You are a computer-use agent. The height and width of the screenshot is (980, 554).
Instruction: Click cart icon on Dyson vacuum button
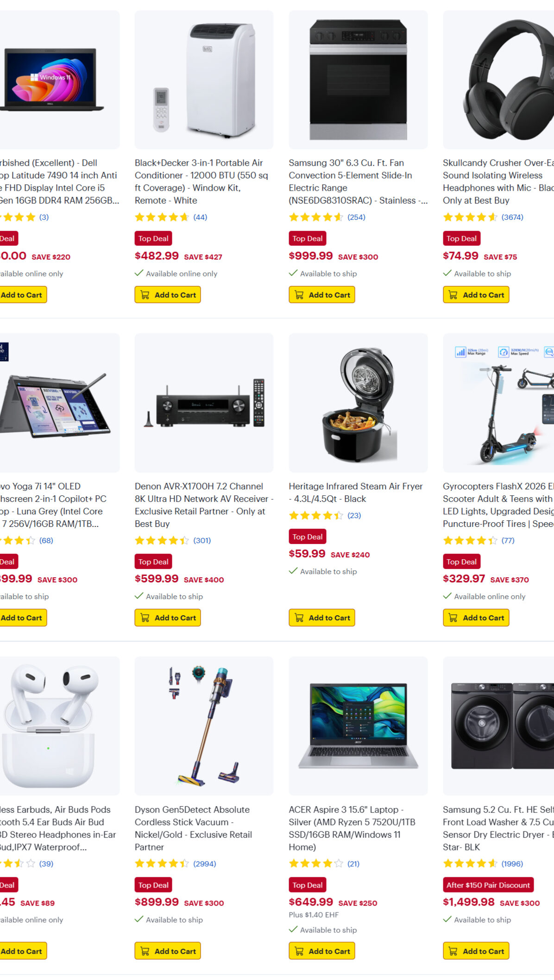145,951
